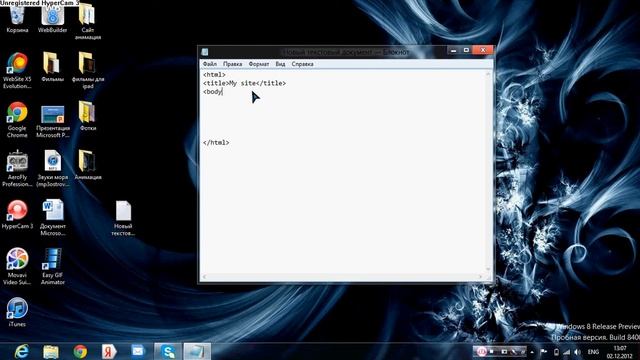Click the closing </html> line
The image size is (640, 360).
click(x=216, y=143)
